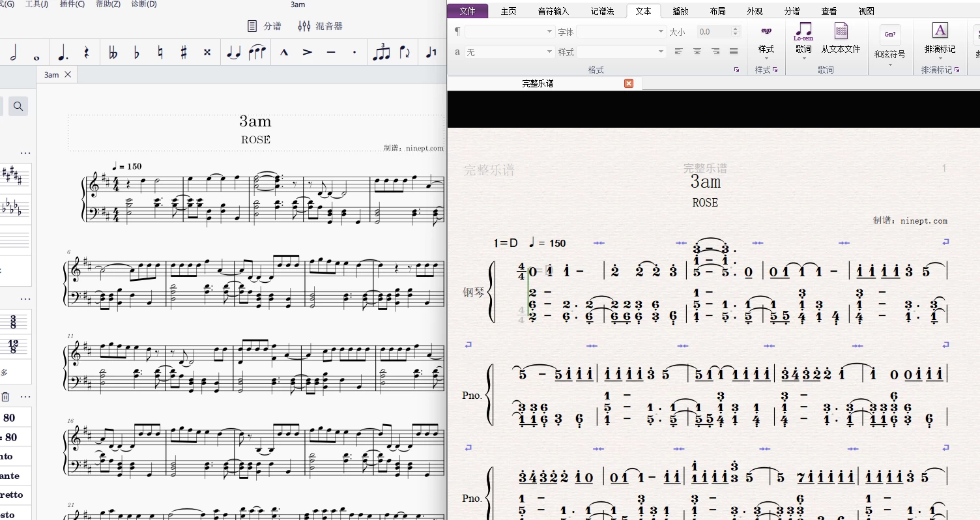Toggle the staccato dot articulation
This screenshot has width=980, height=520.
tap(354, 53)
